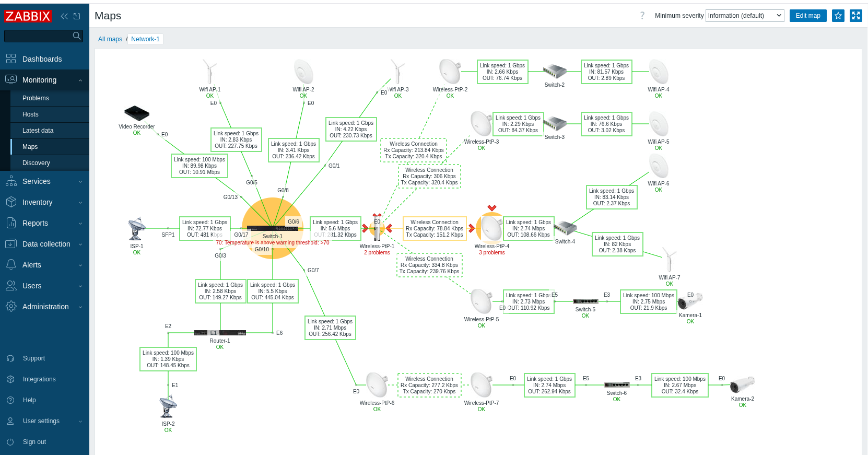The width and height of the screenshot is (868, 455).
Task: Enter kiosk mode with fullscreen icon
Action: (x=856, y=16)
